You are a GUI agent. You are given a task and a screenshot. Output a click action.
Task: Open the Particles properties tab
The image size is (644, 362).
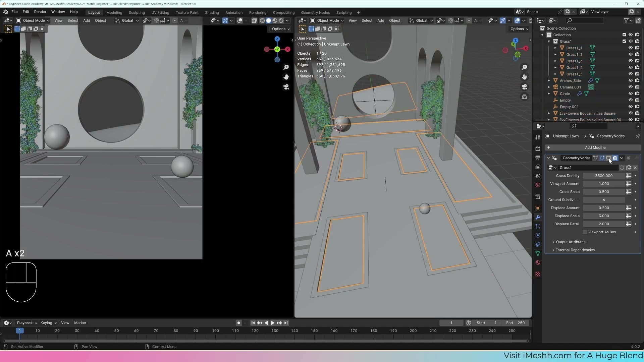(538, 226)
